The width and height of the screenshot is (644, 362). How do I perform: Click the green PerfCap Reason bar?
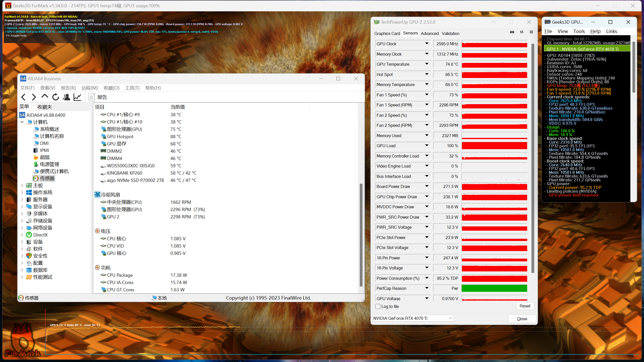[493, 288]
